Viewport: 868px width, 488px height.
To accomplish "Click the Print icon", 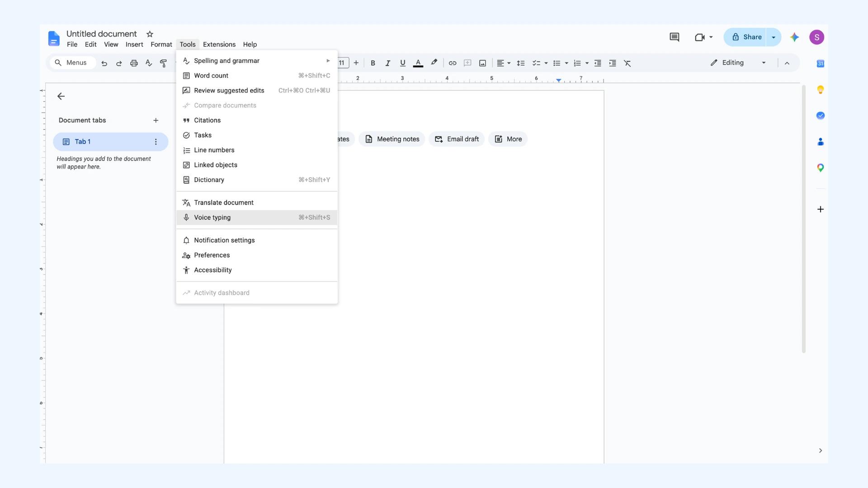I will (134, 63).
